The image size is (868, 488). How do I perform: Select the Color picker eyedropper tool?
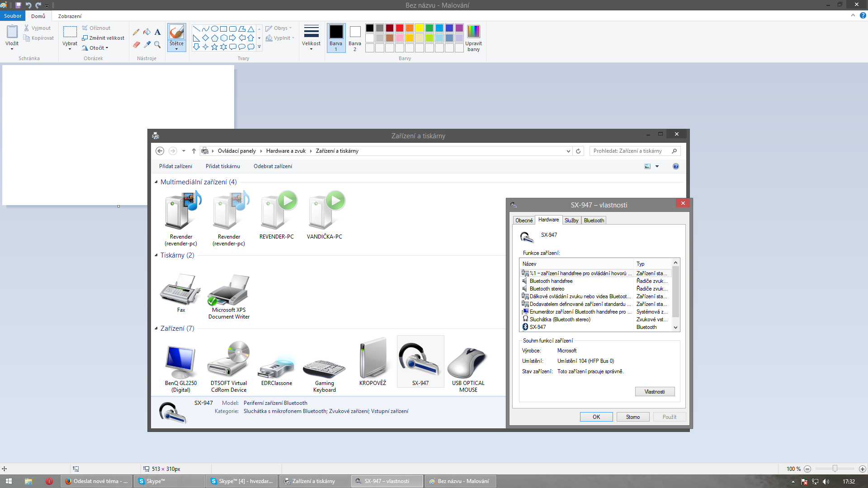coord(147,44)
